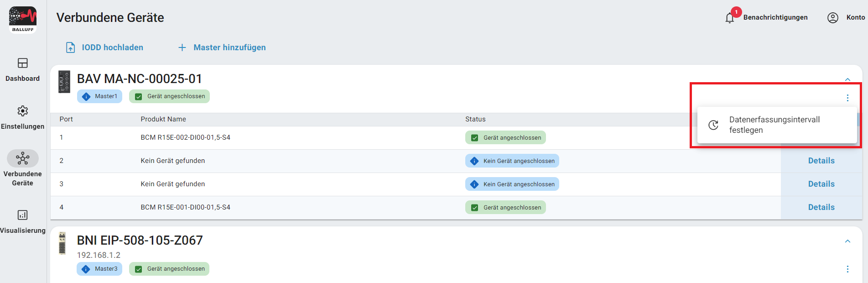This screenshot has height=283, width=868.
Task: Open the Visualisierung chart icon
Action: [22, 215]
